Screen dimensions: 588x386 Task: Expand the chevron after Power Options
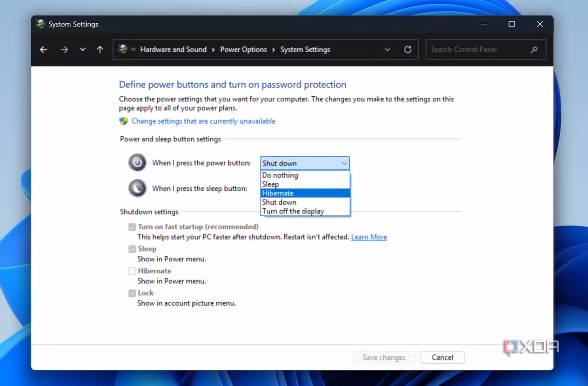[274, 49]
